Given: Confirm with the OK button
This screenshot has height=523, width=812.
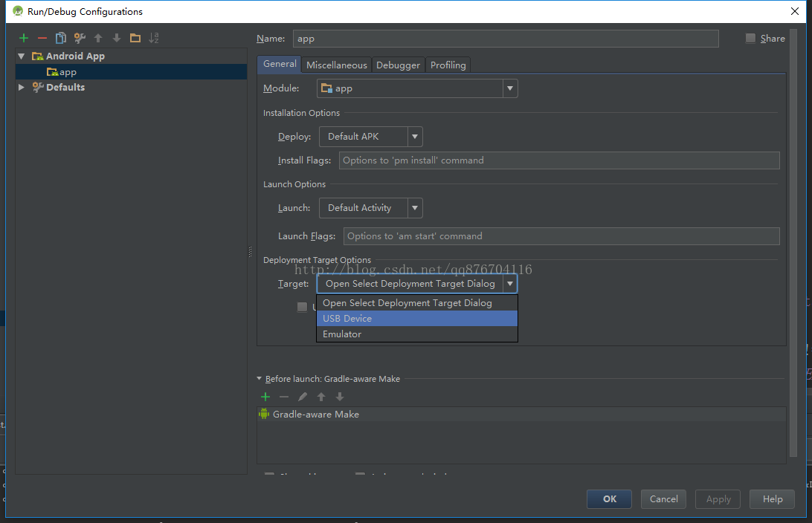Looking at the screenshot, I should coord(610,498).
